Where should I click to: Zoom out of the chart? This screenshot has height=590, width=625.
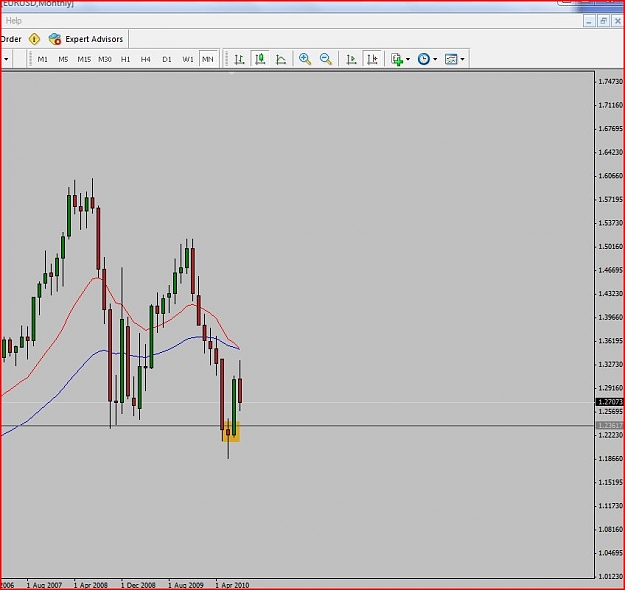(x=326, y=59)
